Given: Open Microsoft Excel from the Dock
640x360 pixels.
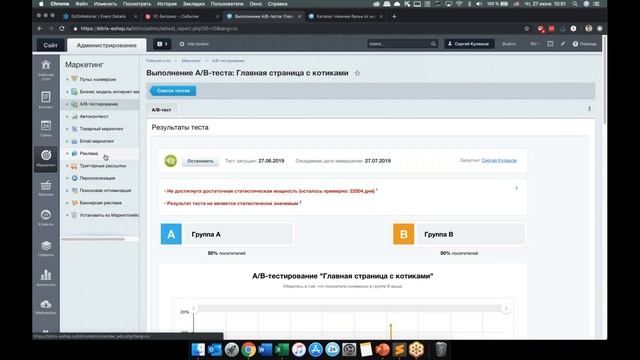Looking at the screenshot, I should click(282, 350).
